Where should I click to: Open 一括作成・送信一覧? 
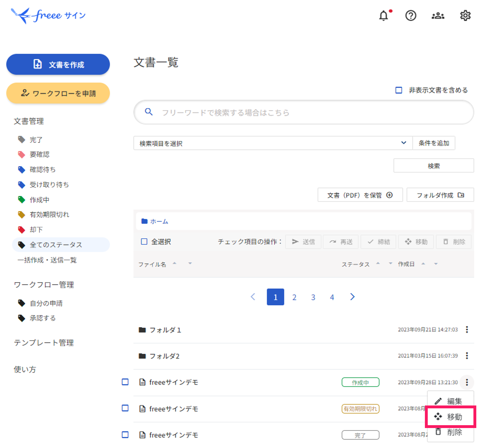[47, 260]
